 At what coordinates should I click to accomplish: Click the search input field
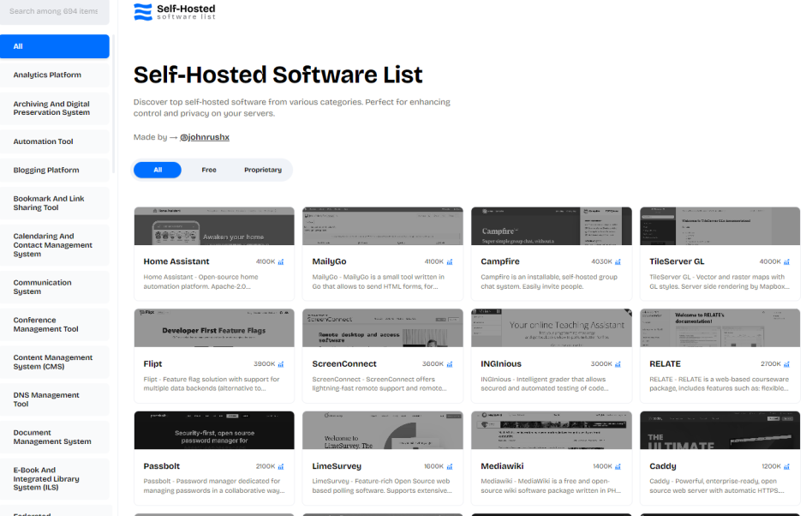pyautogui.click(x=55, y=12)
